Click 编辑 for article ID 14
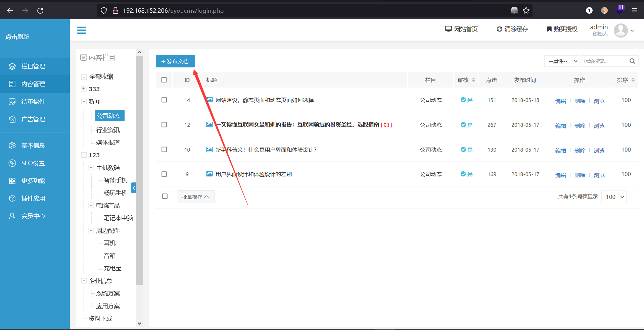Viewport: 644px width, 330px height. (561, 101)
